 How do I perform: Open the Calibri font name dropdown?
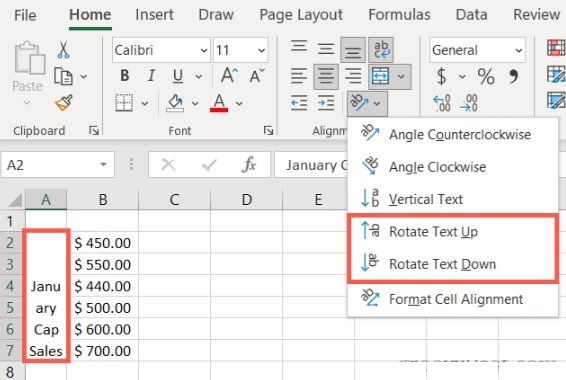click(x=204, y=50)
